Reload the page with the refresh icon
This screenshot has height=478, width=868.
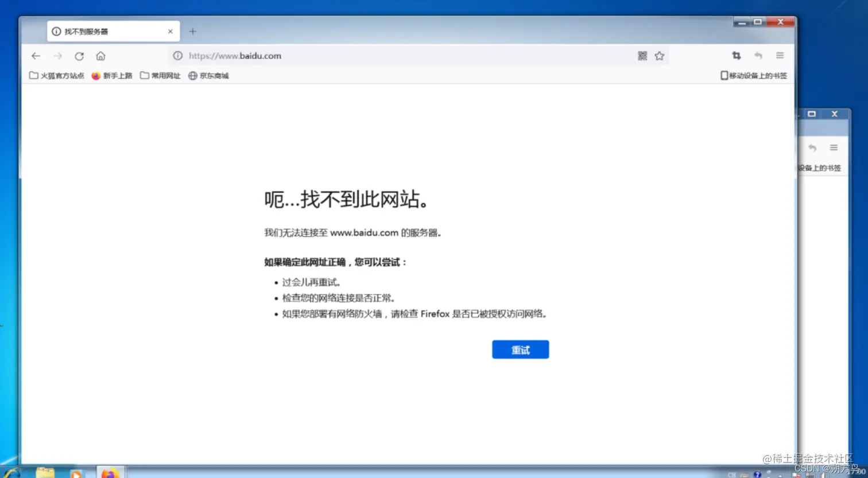pyautogui.click(x=79, y=56)
